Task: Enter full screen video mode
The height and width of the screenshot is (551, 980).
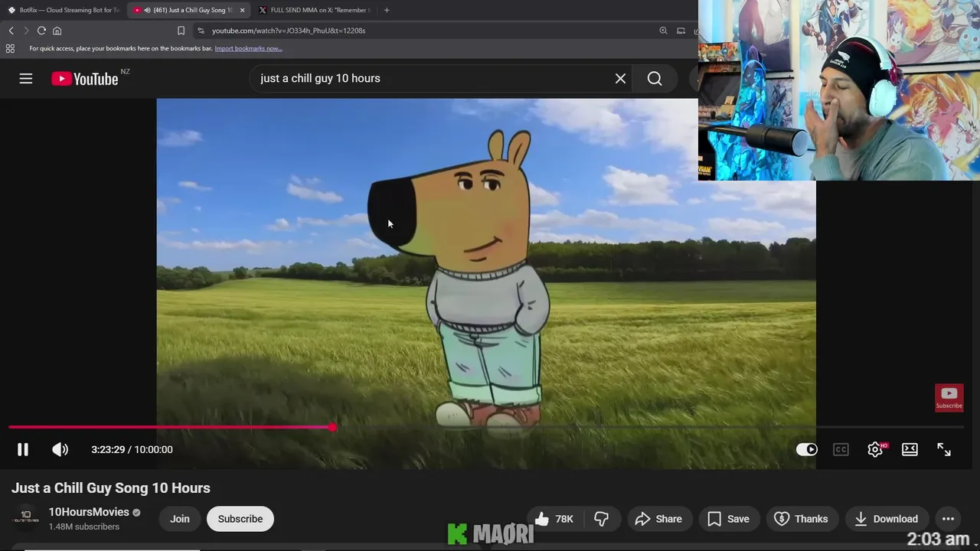Action: click(x=944, y=449)
